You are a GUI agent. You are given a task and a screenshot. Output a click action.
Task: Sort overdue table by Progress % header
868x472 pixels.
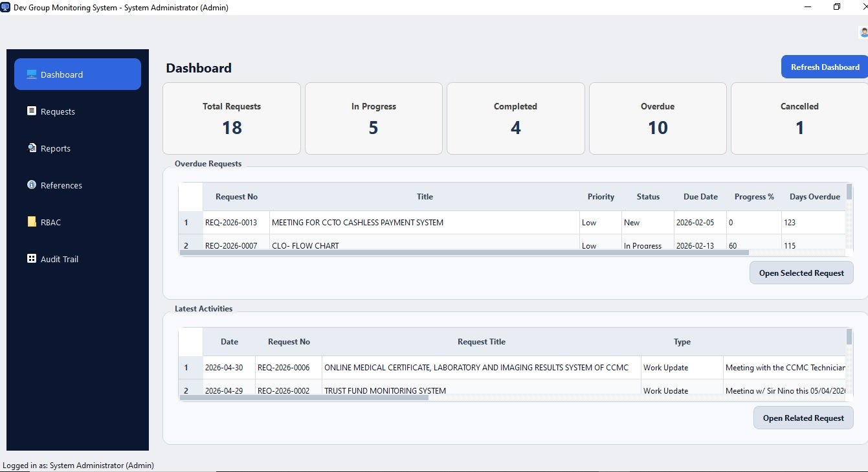(754, 197)
